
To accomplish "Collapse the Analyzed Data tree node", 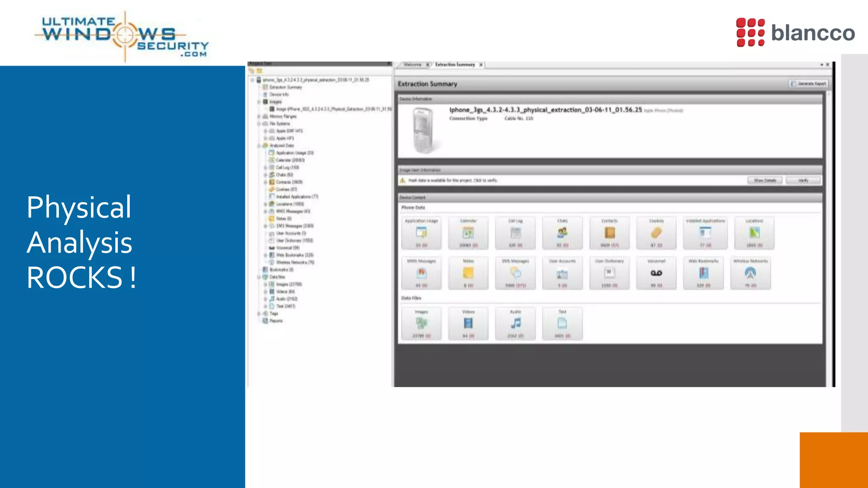I will [x=259, y=145].
